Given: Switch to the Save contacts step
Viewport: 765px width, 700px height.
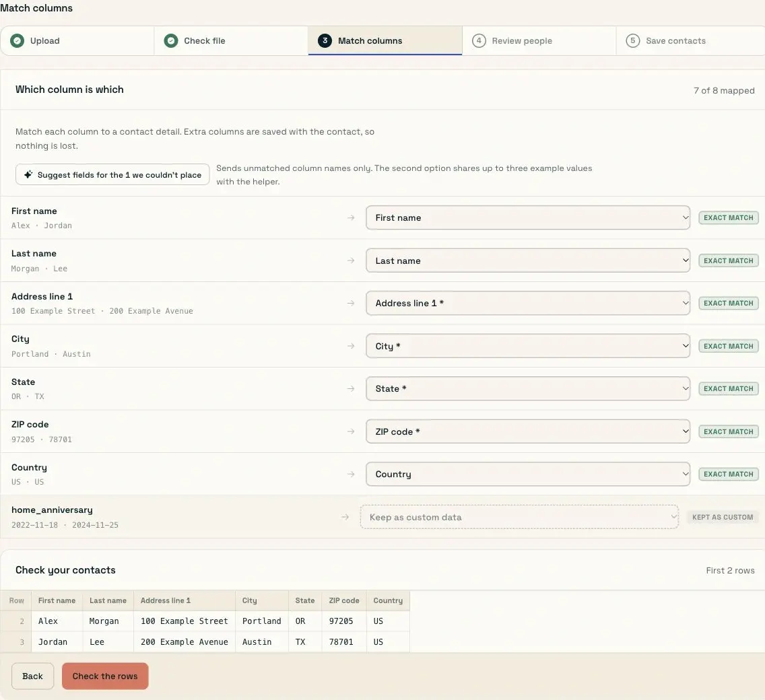Looking at the screenshot, I should coord(690,41).
